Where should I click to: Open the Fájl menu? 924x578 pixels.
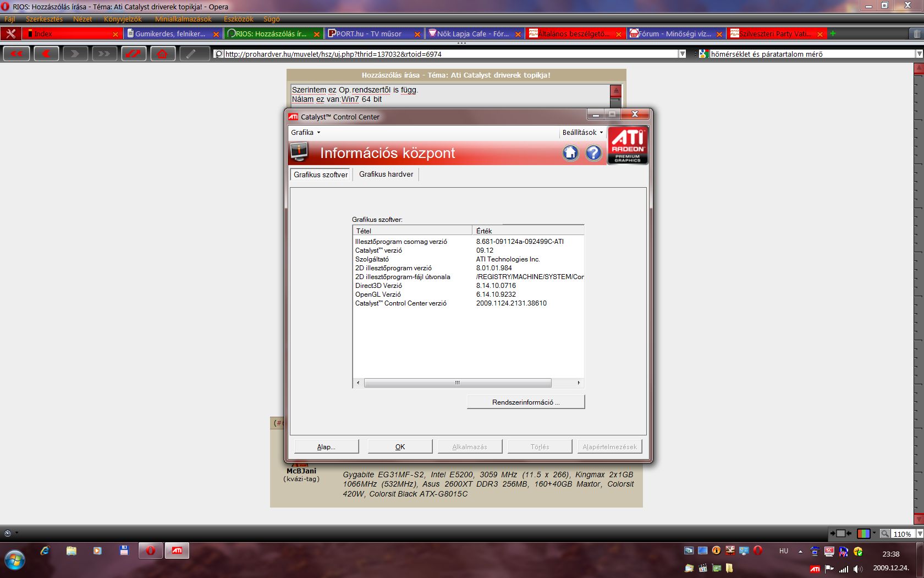[x=10, y=19]
